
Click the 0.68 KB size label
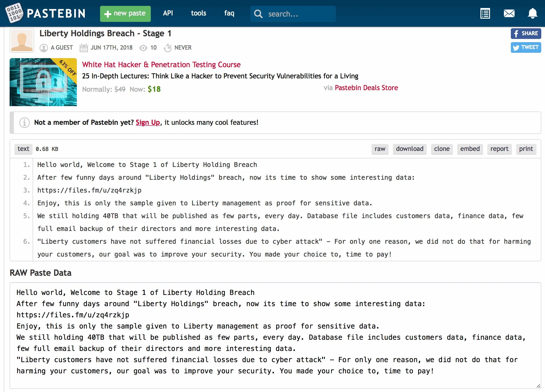(47, 149)
